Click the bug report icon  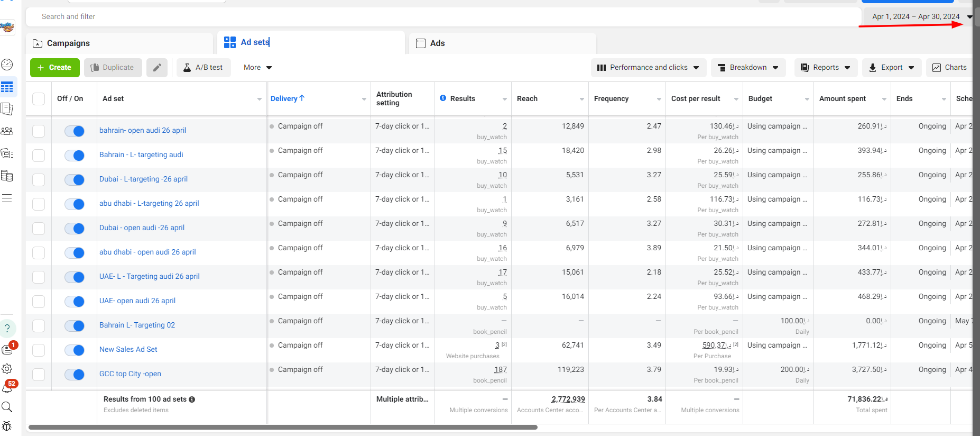coord(7,426)
